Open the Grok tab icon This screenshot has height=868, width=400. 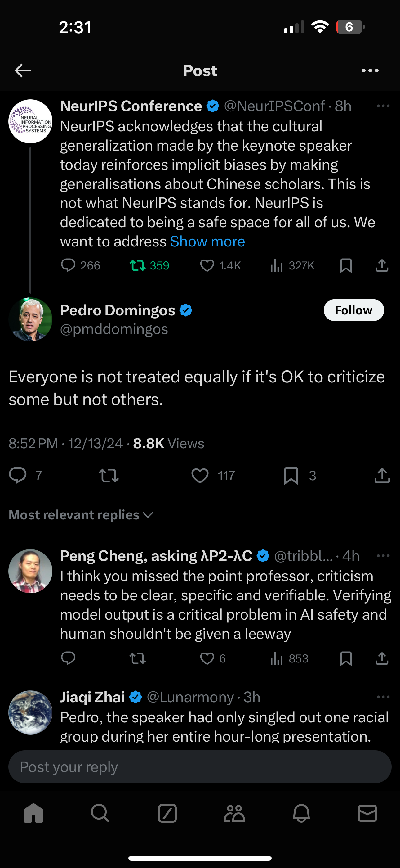coord(167,813)
